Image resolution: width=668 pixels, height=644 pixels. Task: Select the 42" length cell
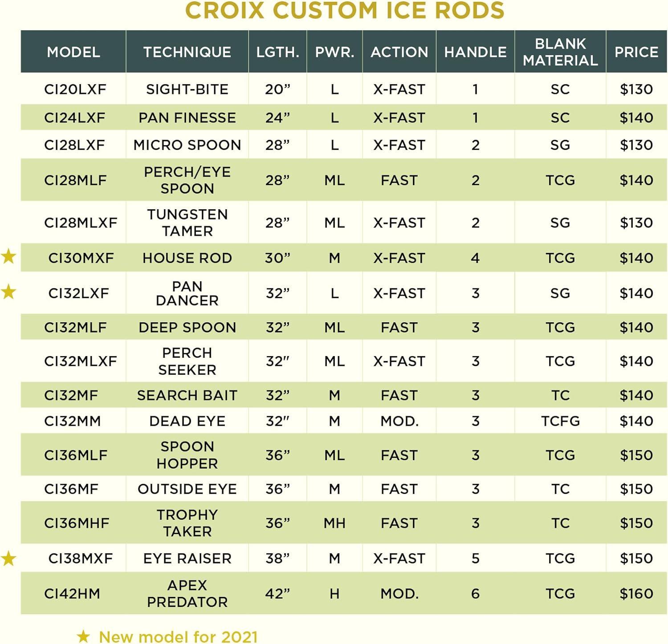(x=277, y=594)
